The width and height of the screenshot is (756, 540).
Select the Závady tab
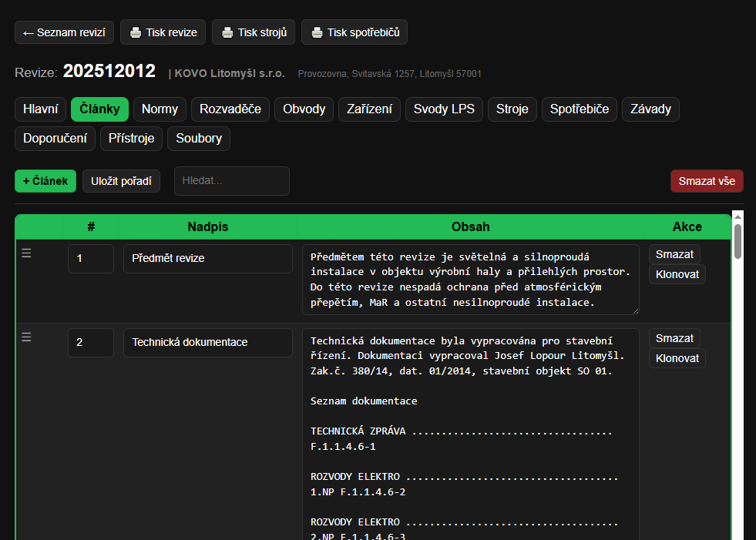pos(650,109)
